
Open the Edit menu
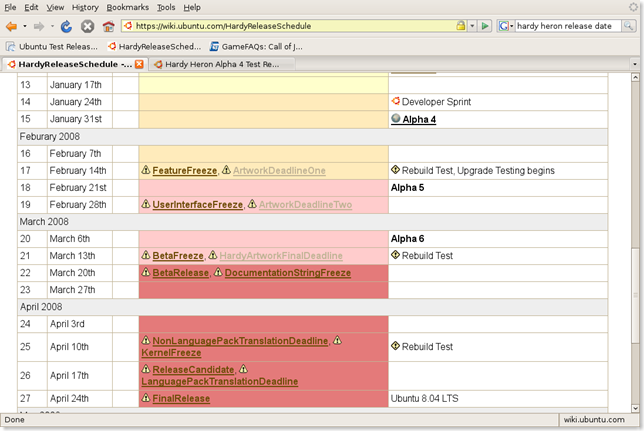[31, 7]
